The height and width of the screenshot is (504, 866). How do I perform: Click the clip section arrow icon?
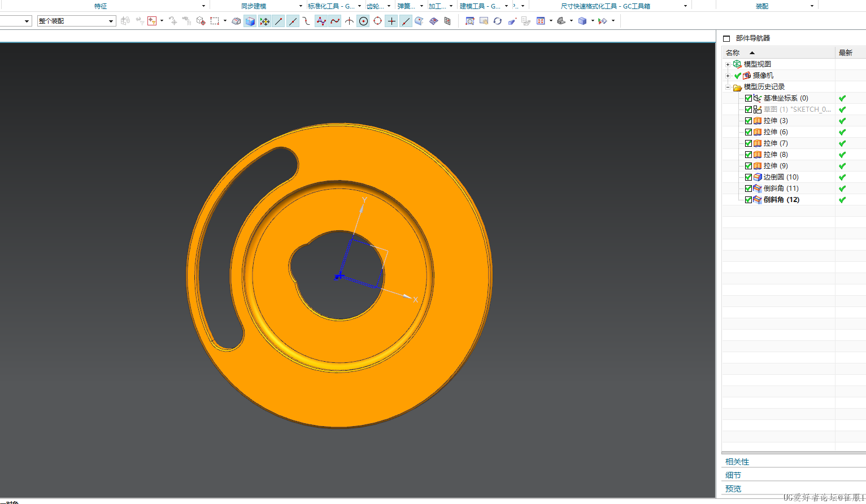pyautogui.click(x=603, y=21)
